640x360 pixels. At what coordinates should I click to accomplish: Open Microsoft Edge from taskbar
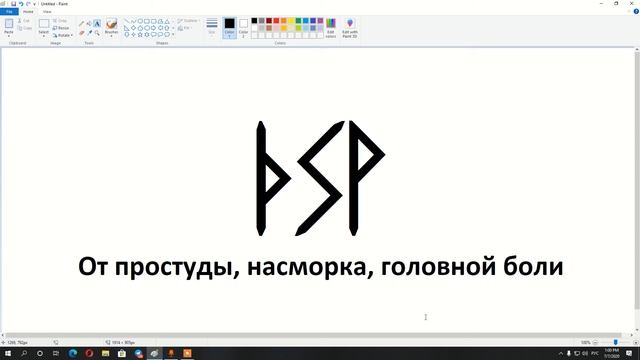pyautogui.click(x=73, y=353)
